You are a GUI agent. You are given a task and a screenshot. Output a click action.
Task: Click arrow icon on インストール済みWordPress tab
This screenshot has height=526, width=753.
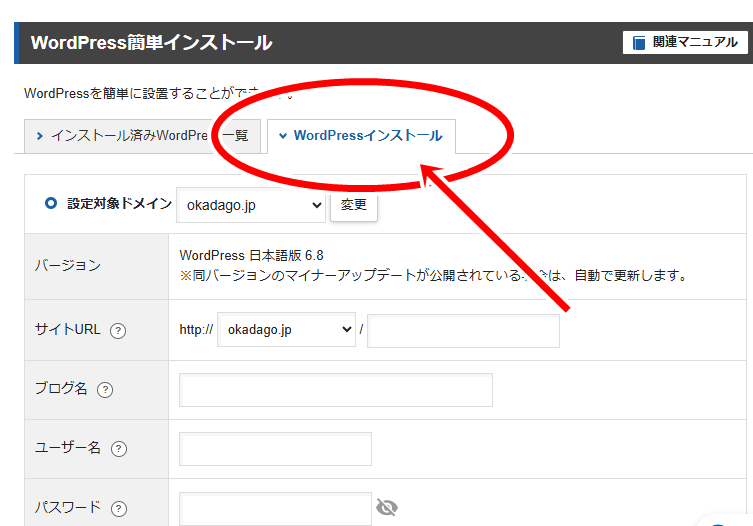coord(40,136)
